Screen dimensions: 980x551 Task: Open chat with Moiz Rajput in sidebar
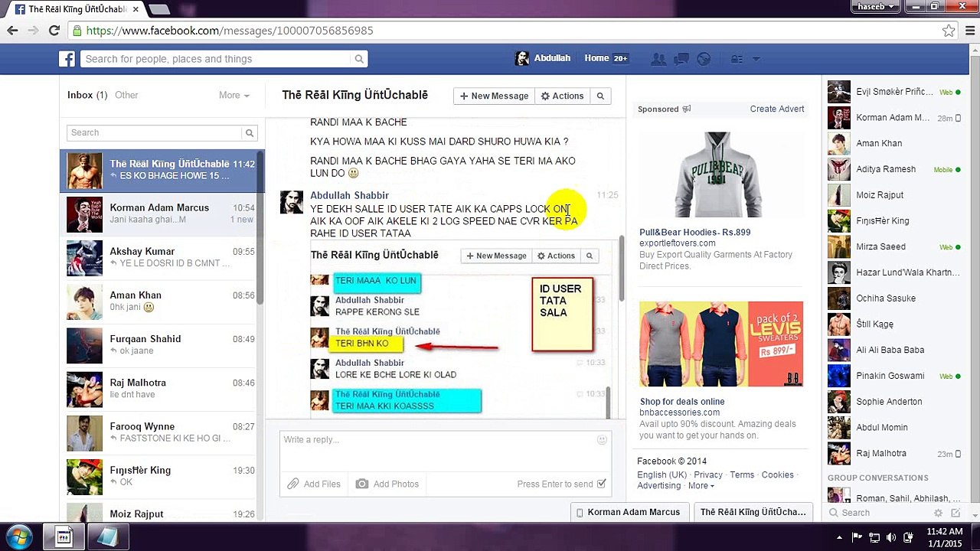(x=894, y=195)
